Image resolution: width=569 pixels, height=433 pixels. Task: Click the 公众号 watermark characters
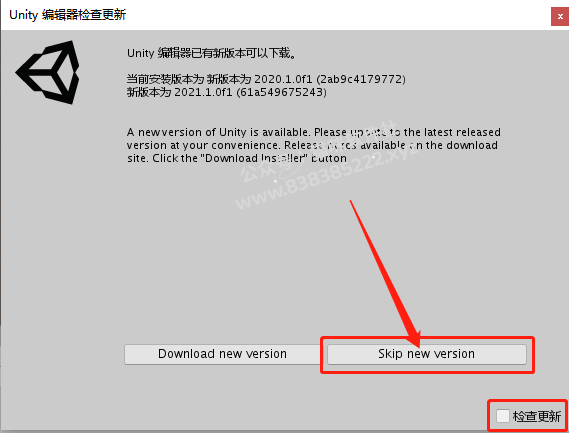coord(261,169)
